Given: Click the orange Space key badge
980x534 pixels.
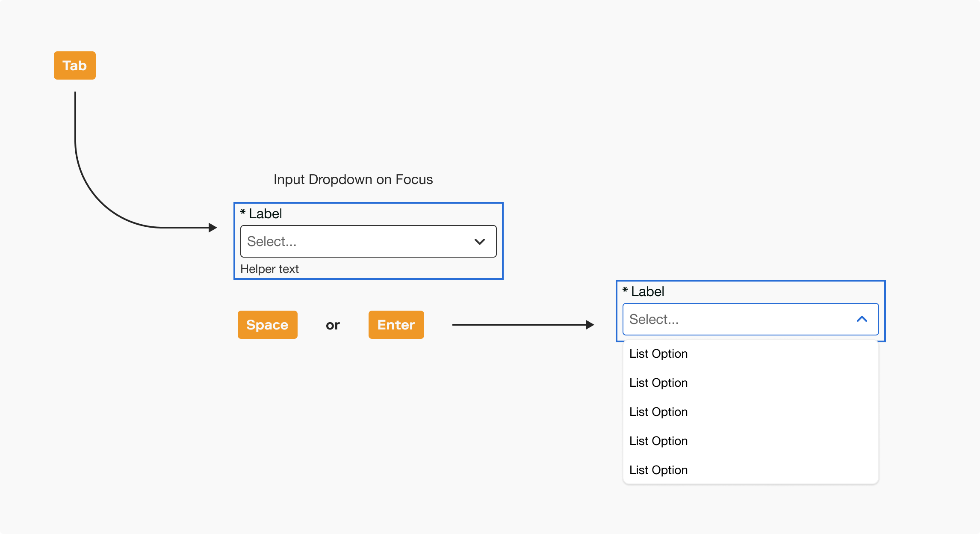Looking at the screenshot, I should pyautogui.click(x=268, y=325).
